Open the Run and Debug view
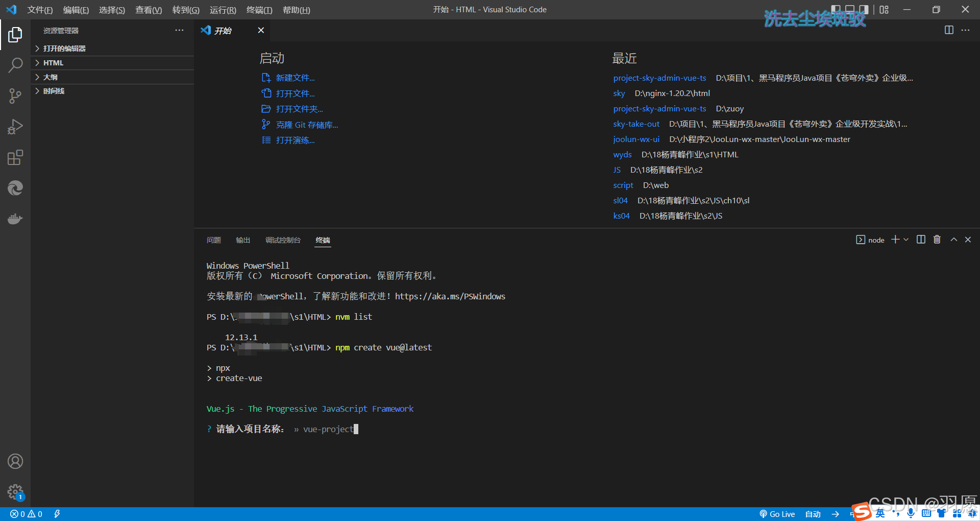The image size is (980, 521). (x=15, y=127)
